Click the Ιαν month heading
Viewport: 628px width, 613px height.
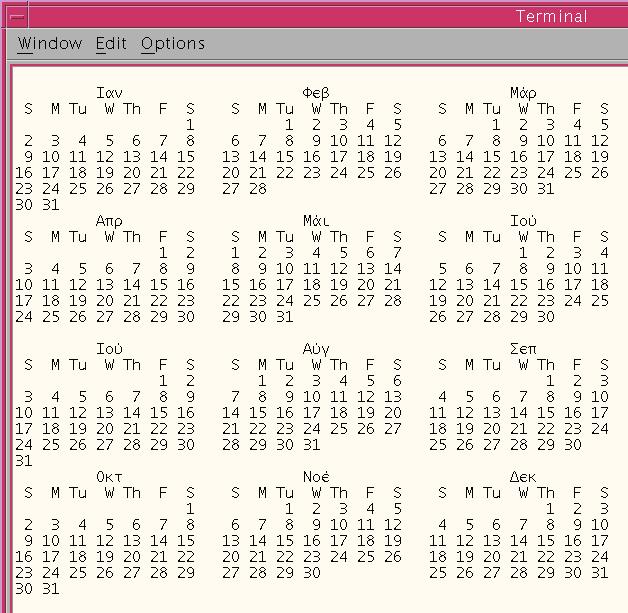coord(109,93)
